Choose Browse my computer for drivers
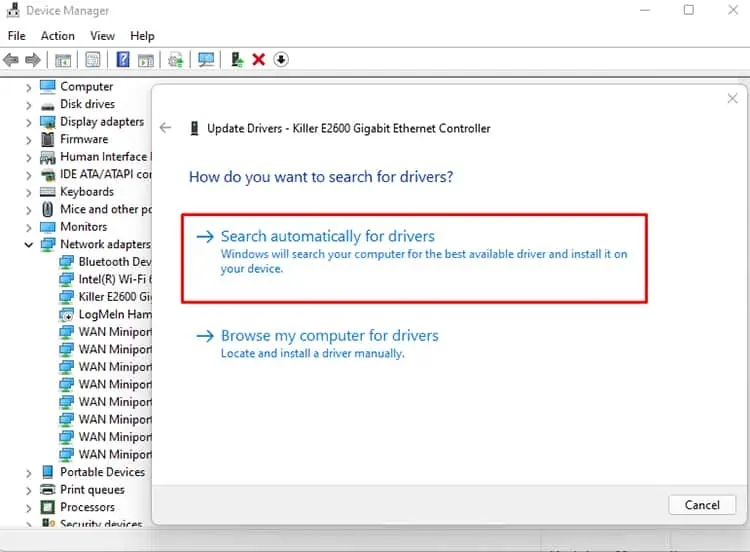The width and height of the screenshot is (750, 552). pyautogui.click(x=329, y=336)
